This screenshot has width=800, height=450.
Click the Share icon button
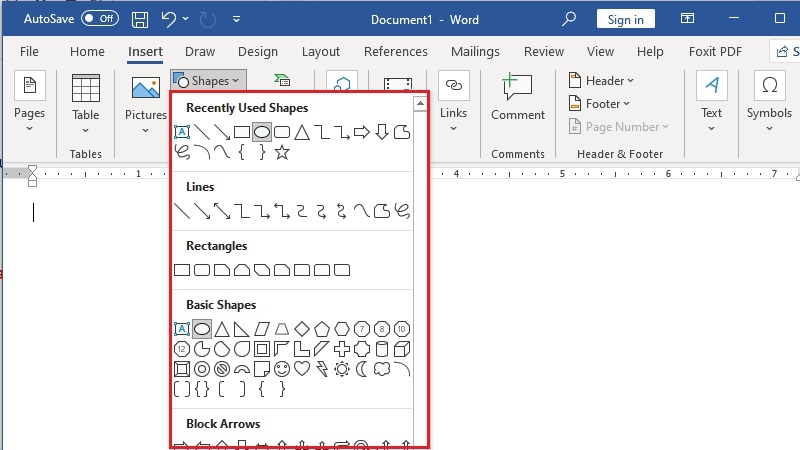(785, 52)
